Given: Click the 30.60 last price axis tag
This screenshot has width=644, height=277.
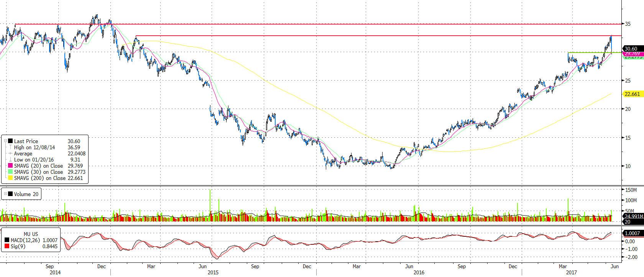Looking at the screenshot, I should [x=633, y=49].
